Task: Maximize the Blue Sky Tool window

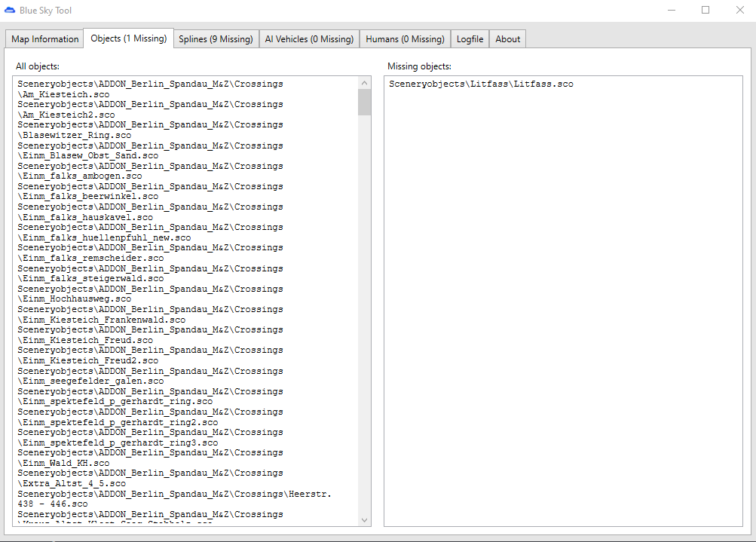Action: (705, 11)
